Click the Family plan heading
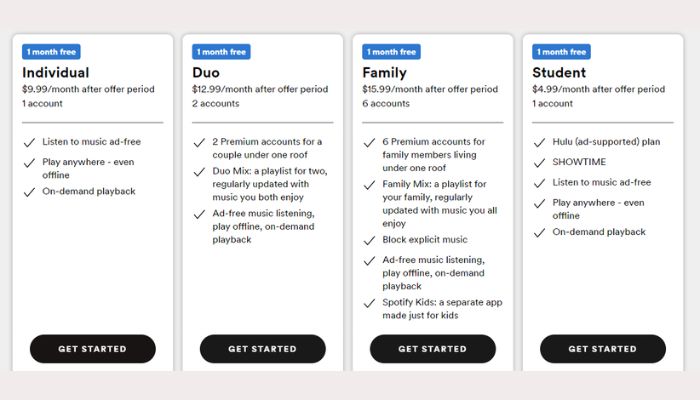The width and height of the screenshot is (700, 400). (x=385, y=72)
